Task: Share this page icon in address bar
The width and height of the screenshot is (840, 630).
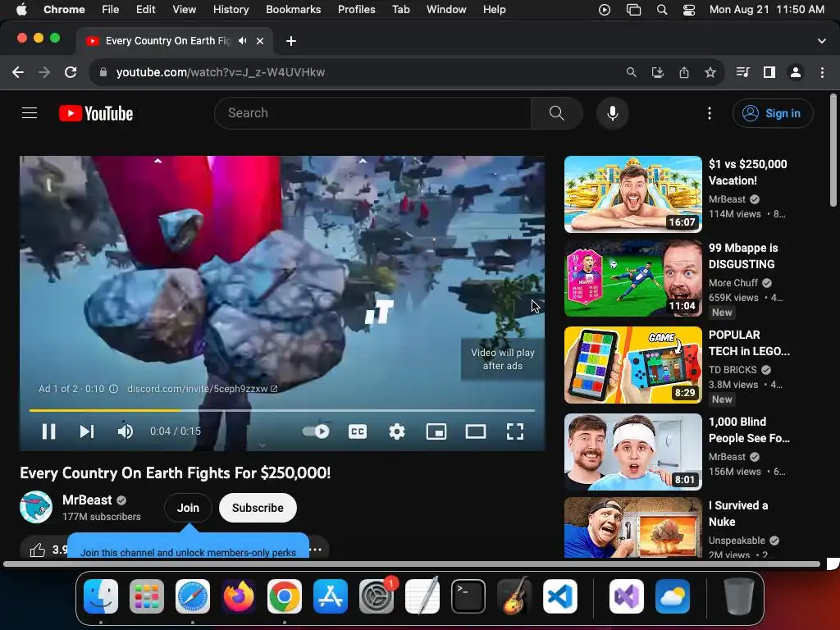Action: click(x=683, y=72)
